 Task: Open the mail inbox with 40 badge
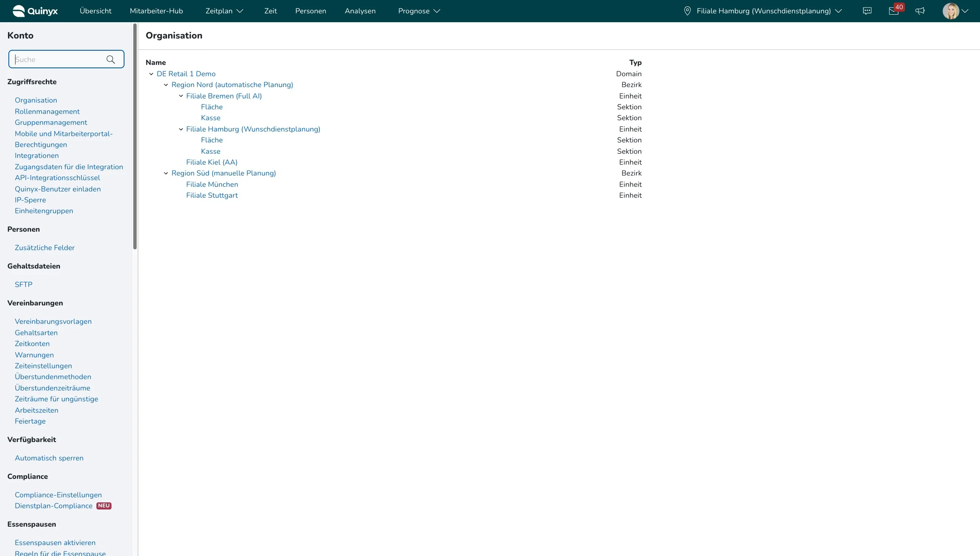pos(893,11)
